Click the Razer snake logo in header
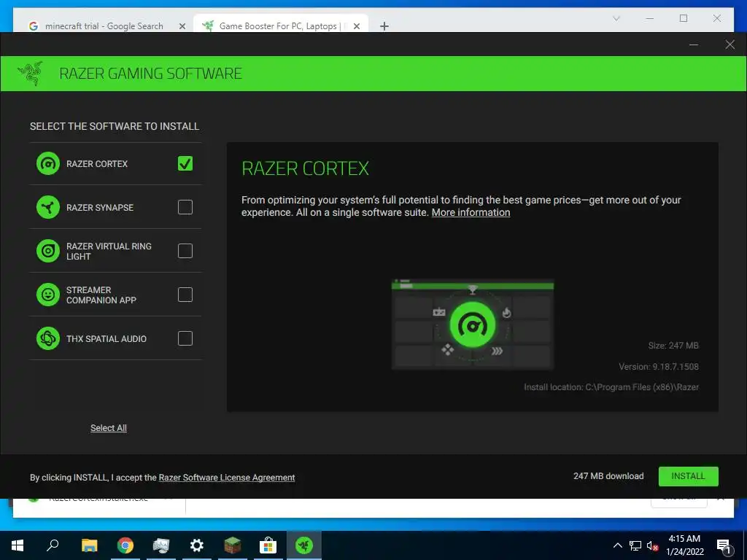 (x=31, y=74)
